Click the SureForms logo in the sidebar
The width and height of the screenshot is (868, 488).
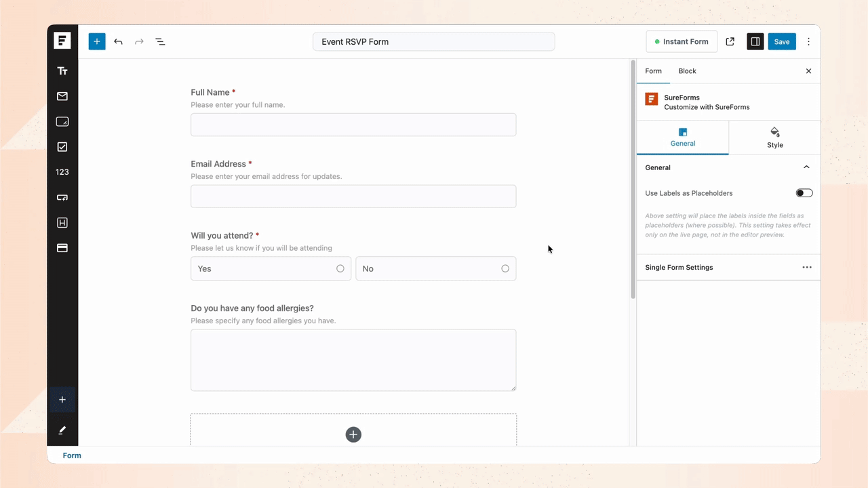click(x=62, y=41)
